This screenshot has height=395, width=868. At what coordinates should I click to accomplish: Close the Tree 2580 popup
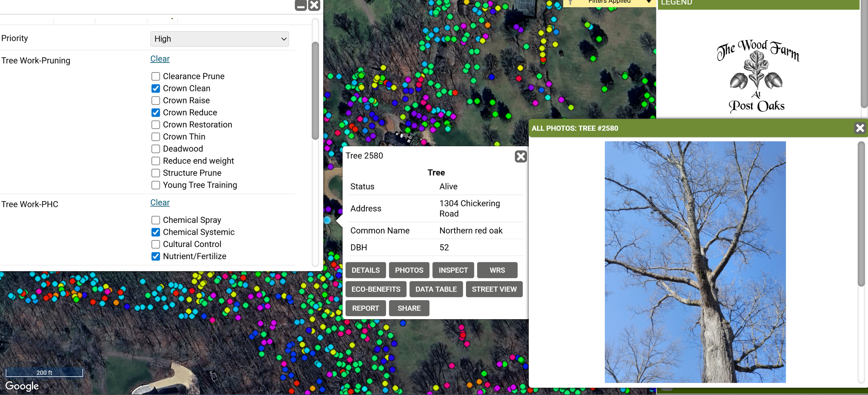coord(520,156)
